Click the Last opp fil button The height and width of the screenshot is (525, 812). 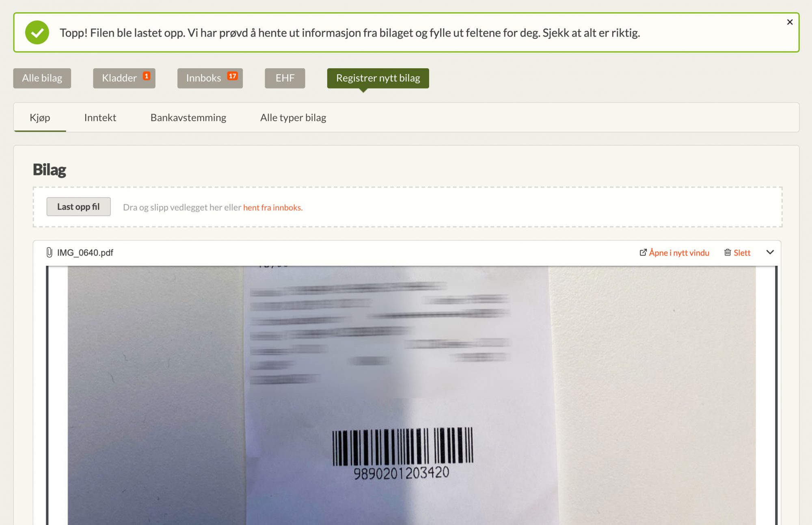click(78, 207)
